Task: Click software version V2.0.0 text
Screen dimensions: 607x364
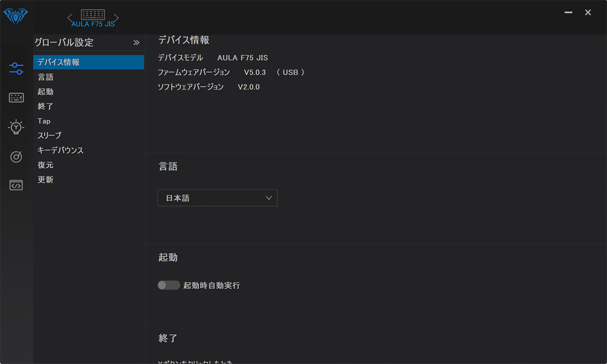Action: click(249, 87)
